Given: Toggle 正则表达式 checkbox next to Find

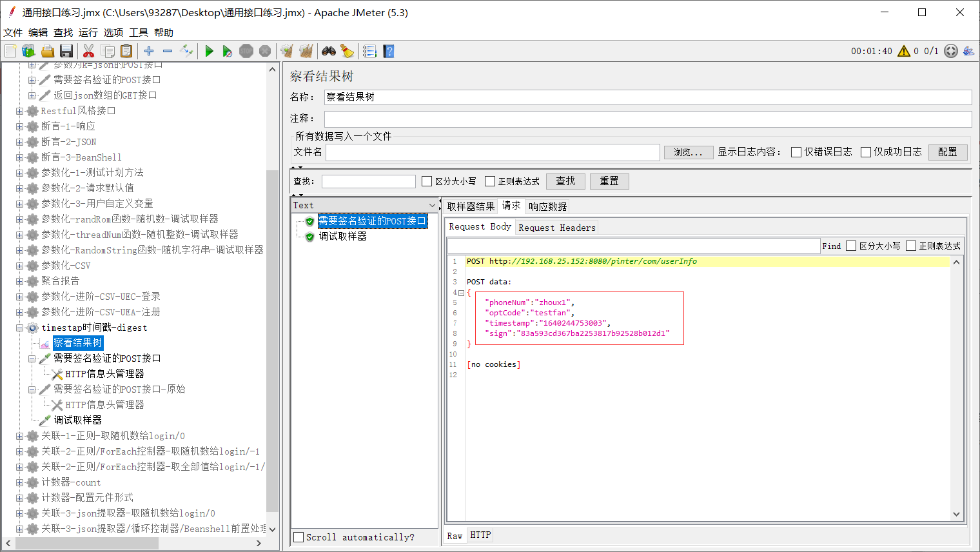Looking at the screenshot, I should click(911, 246).
